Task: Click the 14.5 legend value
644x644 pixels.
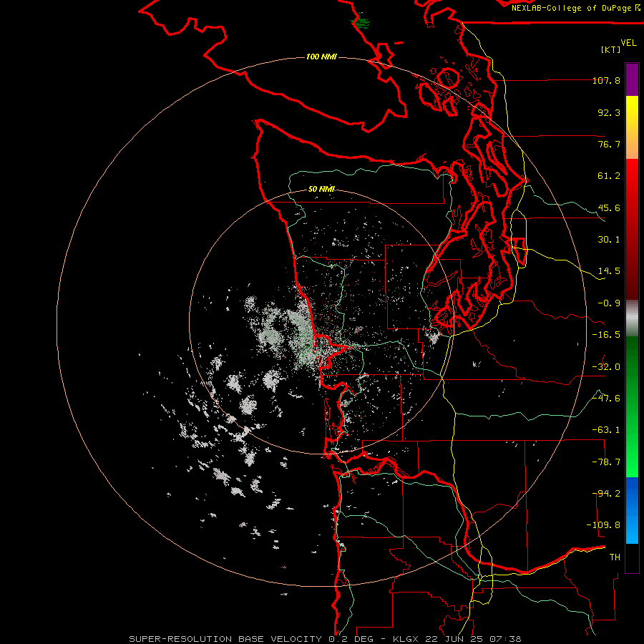Action: (609, 271)
